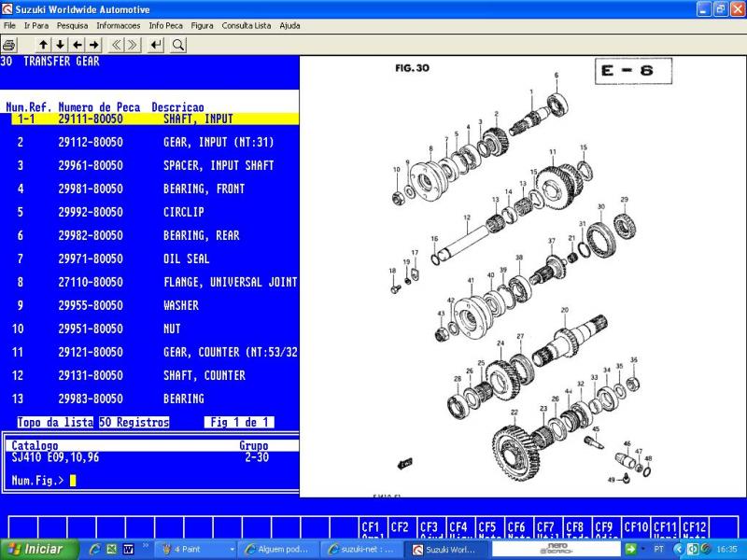Open the Pesquisa menu
The image size is (747, 560).
(x=73, y=25)
